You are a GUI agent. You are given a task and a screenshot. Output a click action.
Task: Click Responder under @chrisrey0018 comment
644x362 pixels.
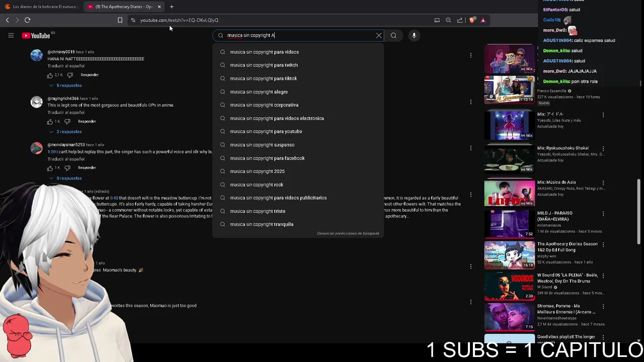(x=90, y=75)
